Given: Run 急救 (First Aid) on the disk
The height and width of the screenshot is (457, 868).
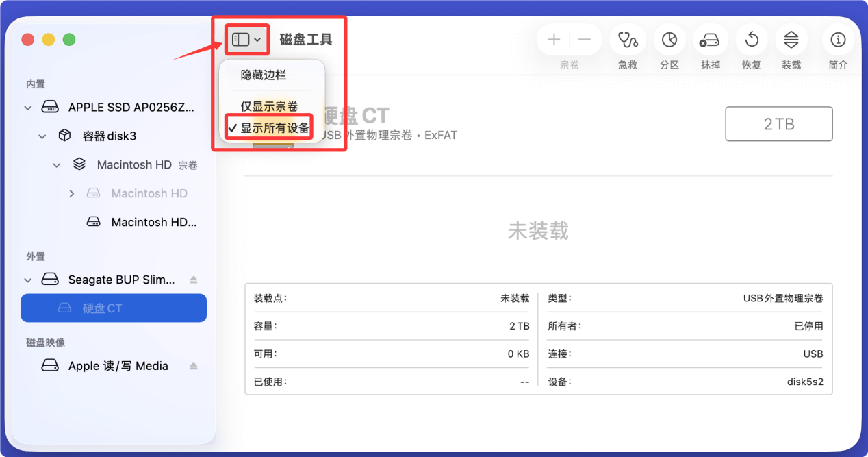Looking at the screenshot, I should (627, 40).
